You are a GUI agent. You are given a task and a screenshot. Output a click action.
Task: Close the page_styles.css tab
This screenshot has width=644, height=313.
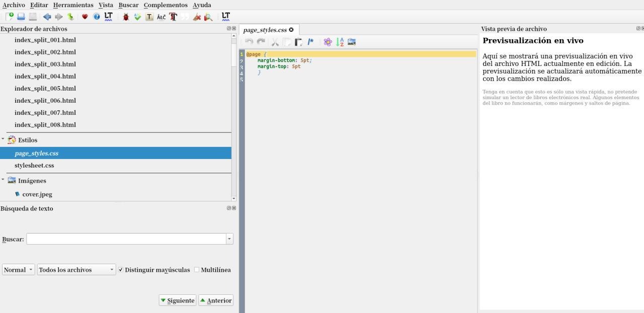click(x=291, y=30)
